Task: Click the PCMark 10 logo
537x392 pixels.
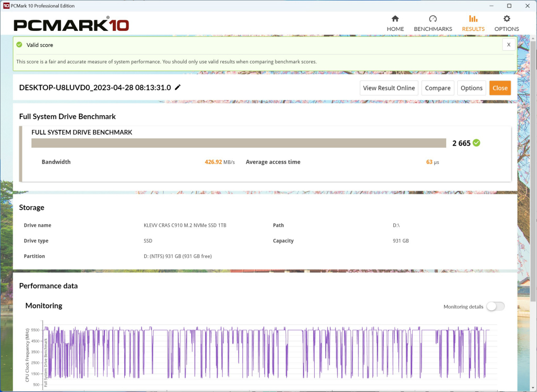Action: (x=71, y=24)
